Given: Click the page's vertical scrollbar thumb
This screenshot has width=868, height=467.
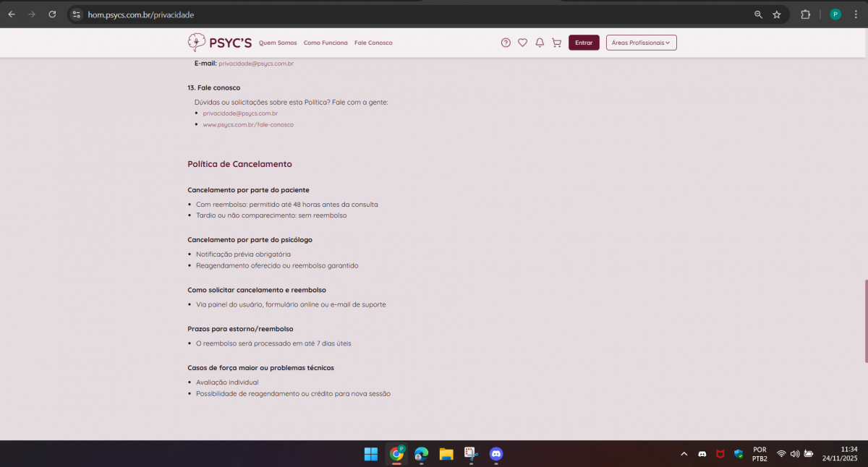Looking at the screenshot, I should [865, 320].
